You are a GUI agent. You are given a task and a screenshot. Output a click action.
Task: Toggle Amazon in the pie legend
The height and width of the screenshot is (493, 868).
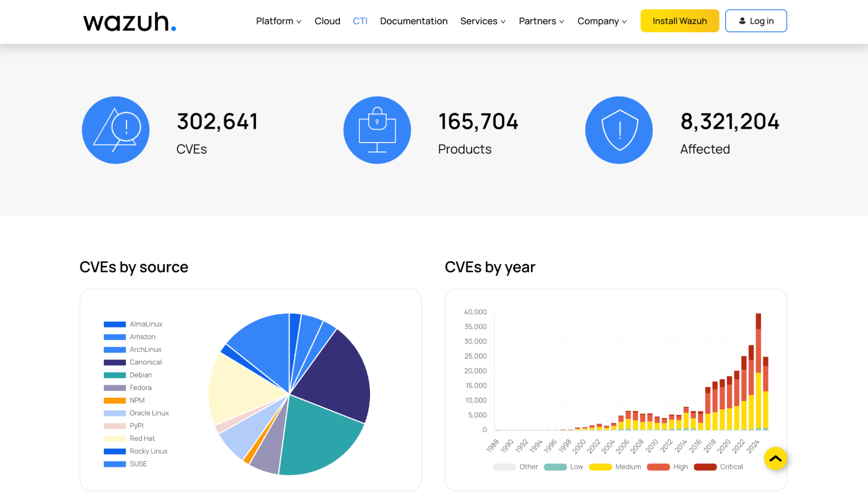pos(129,337)
